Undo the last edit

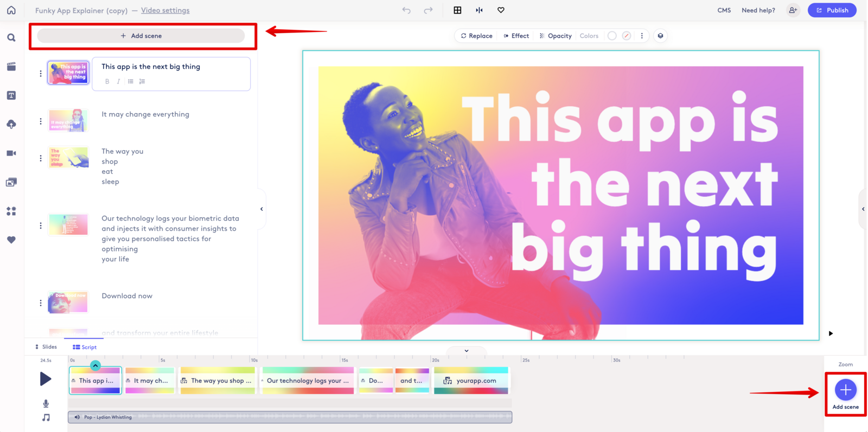point(406,10)
